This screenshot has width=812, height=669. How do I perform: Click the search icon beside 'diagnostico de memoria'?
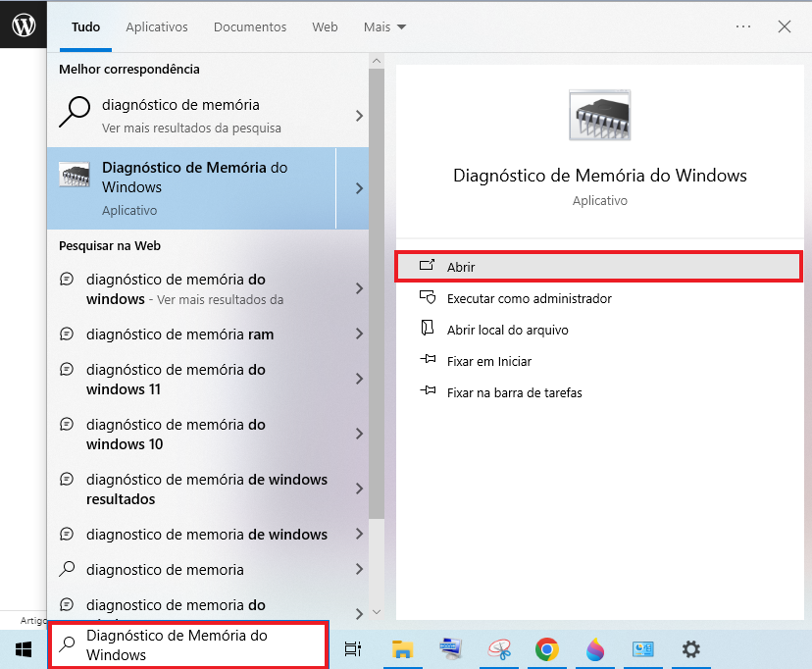point(67,569)
